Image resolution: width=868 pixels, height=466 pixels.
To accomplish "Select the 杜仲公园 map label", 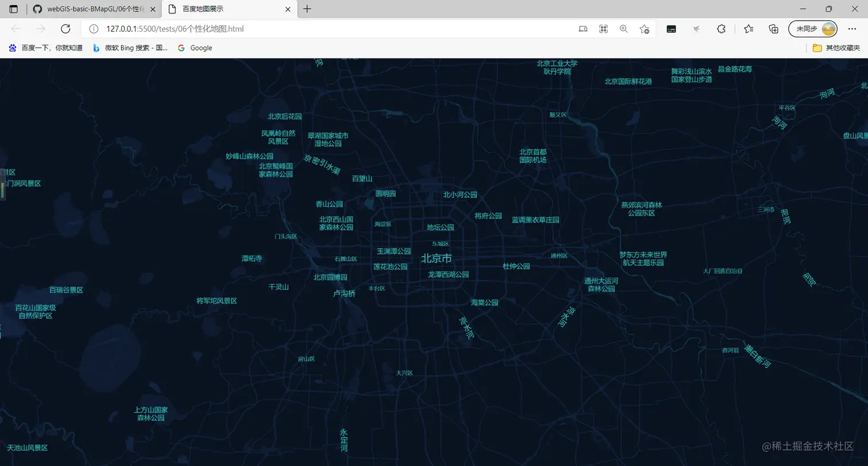I will coord(516,266).
